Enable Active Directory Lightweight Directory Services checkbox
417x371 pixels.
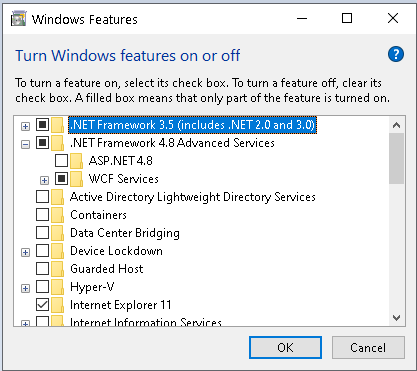click(42, 197)
